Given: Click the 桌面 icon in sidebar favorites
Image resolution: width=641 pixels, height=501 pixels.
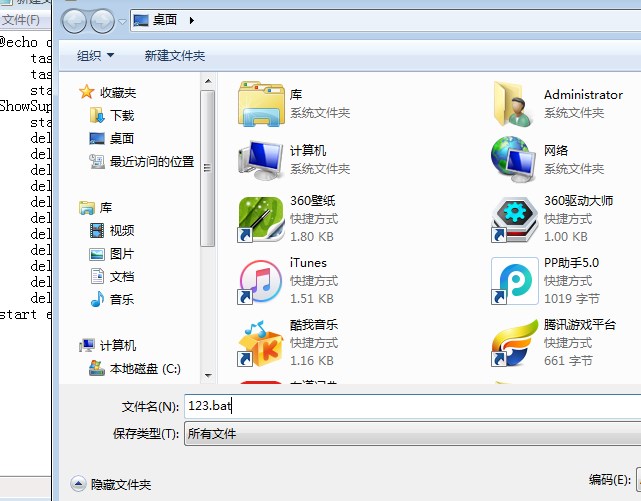Looking at the screenshot, I should coord(97,139).
